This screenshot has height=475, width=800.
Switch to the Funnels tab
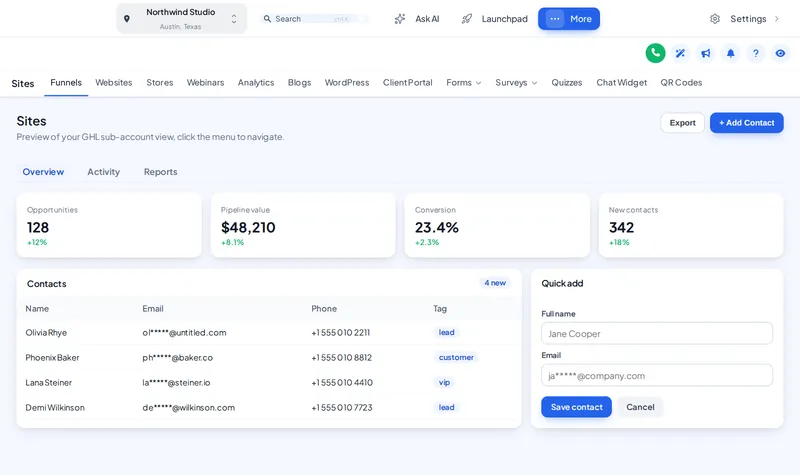66,83
